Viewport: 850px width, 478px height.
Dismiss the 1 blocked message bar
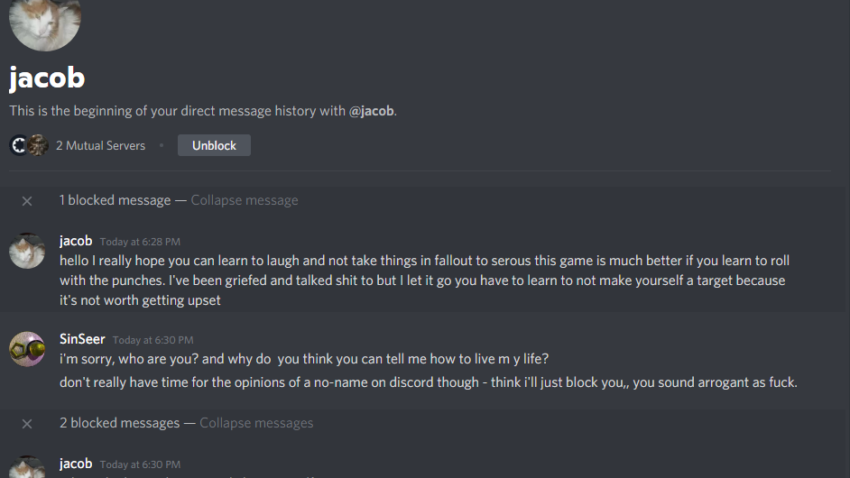coord(27,201)
